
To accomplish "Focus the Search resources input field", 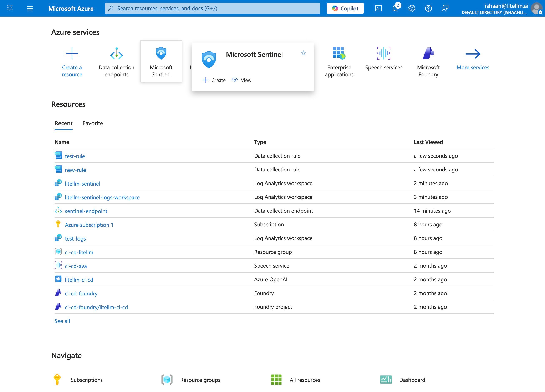I will (x=212, y=8).
